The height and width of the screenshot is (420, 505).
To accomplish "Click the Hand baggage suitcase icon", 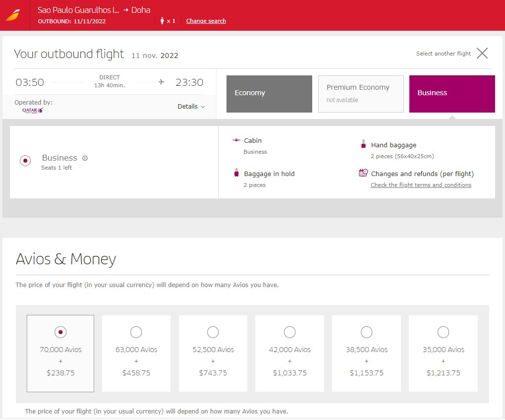I will click(x=363, y=144).
